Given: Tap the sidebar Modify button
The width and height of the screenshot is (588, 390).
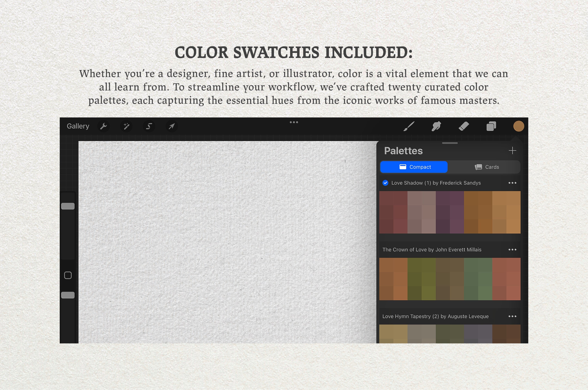Looking at the screenshot, I should click(x=68, y=275).
